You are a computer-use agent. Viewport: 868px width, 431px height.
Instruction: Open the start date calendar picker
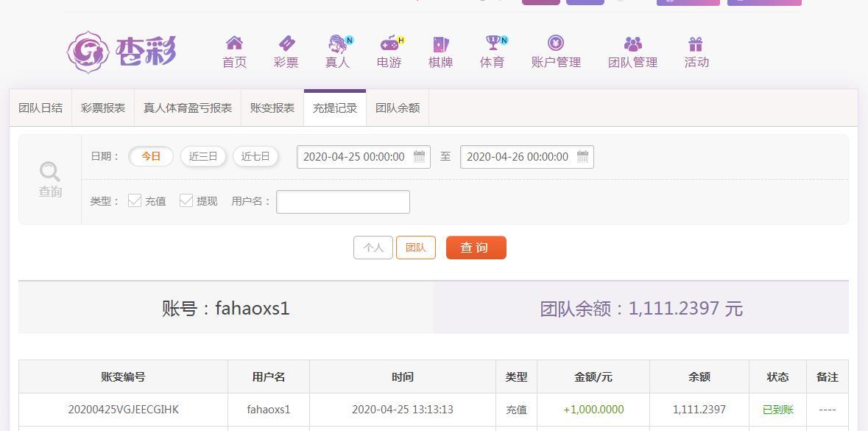click(419, 156)
